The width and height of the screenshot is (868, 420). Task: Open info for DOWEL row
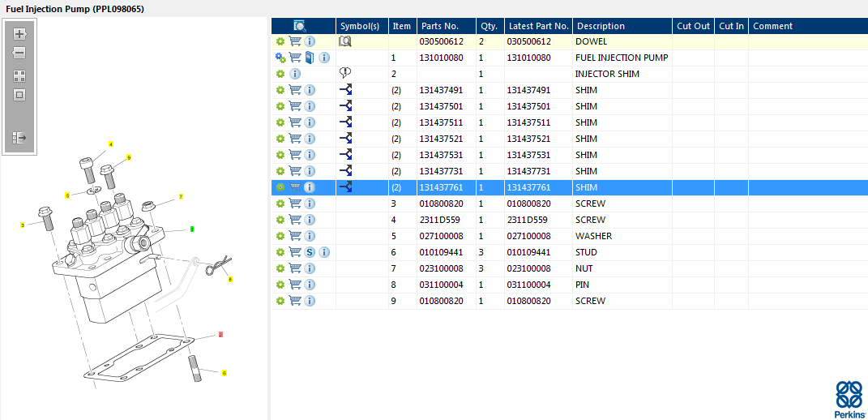(310, 41)
